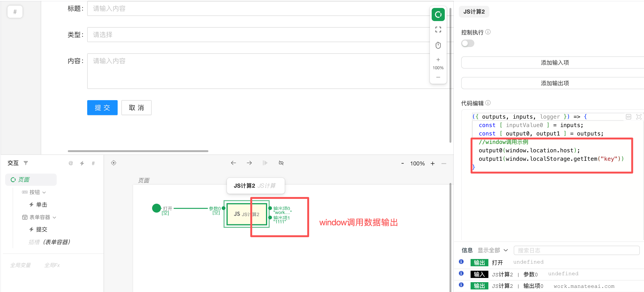Screen dimensions: 644x292
Task: Click the mouse mode icon in canvas toolbar
Action: coord(438,45)
